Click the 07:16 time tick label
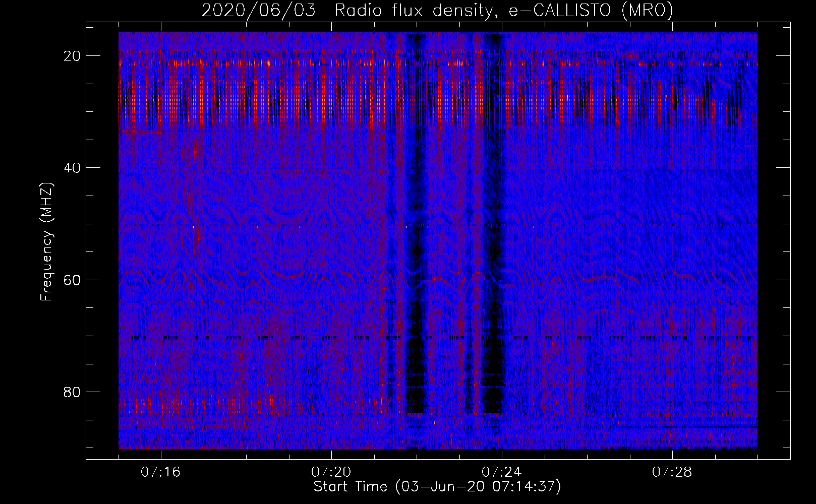Screen dimensions: 816x504 pos(161,472)
